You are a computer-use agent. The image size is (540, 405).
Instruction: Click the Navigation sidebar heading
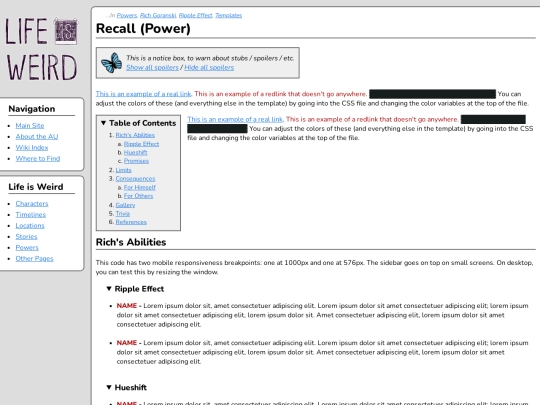tap(32, 109)
